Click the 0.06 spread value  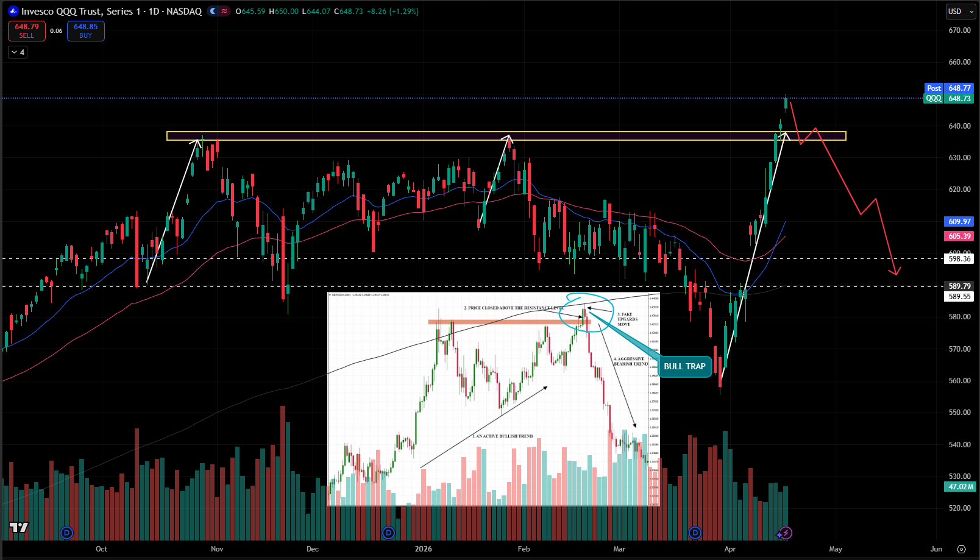tap(56, 31)
